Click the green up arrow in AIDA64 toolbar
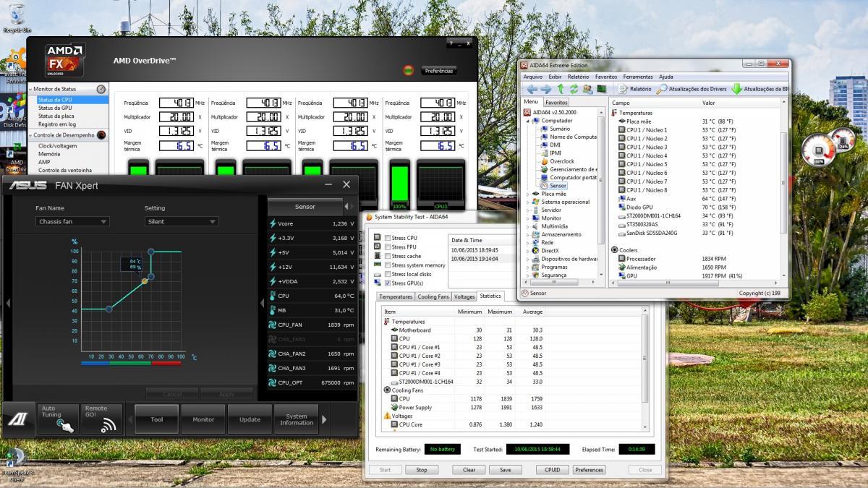868x488 pixels. coord(561,89)
